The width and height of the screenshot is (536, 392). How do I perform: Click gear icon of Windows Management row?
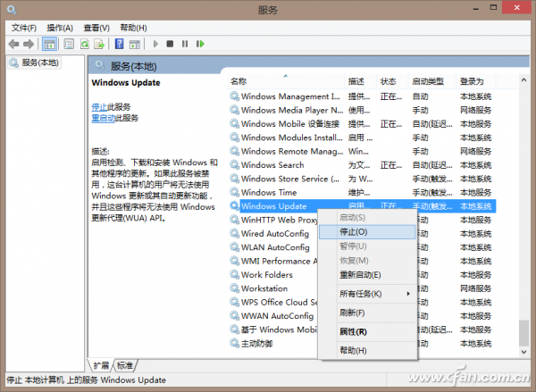click(x=234, y=96)
